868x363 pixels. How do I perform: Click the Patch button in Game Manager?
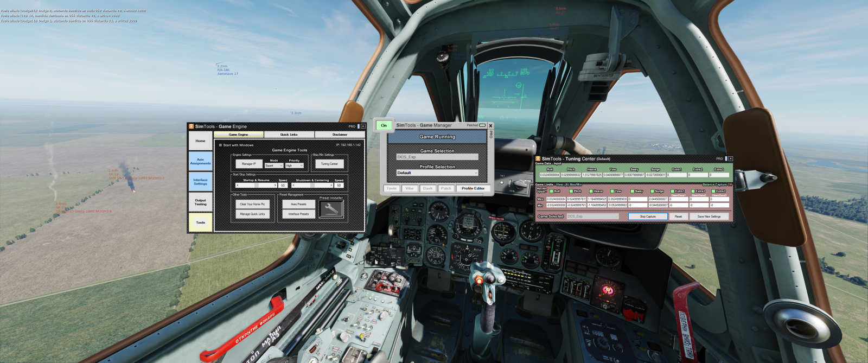(446, 188)
